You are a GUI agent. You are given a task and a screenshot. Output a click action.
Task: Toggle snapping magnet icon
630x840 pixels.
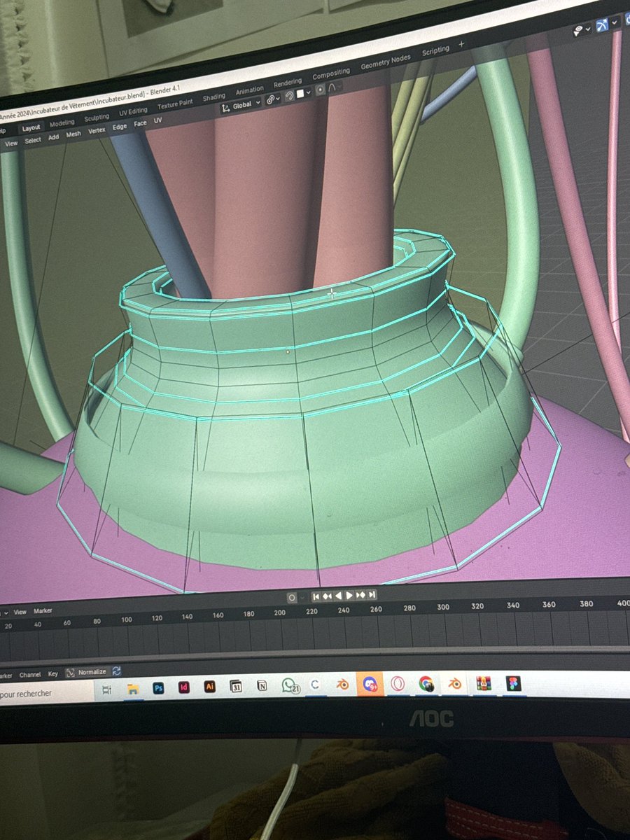(x=288, y=97)
